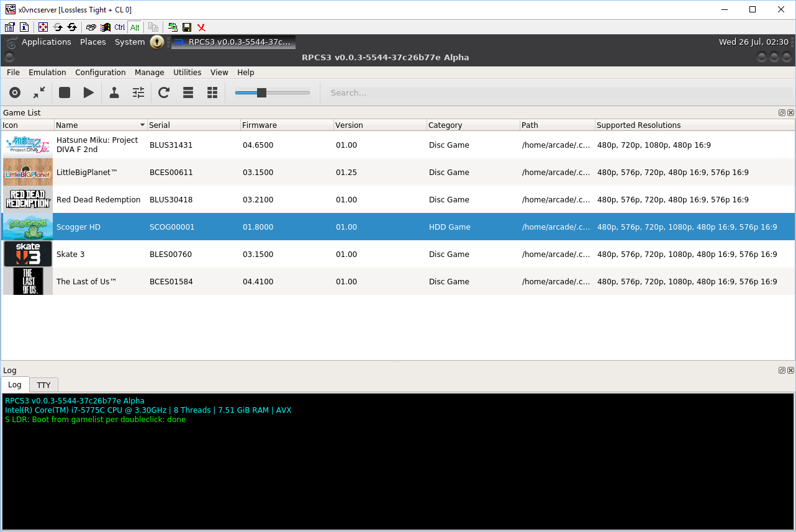Select the 'Skate 3' name cell
Viewport: 796px width, 532px height.
101,254
